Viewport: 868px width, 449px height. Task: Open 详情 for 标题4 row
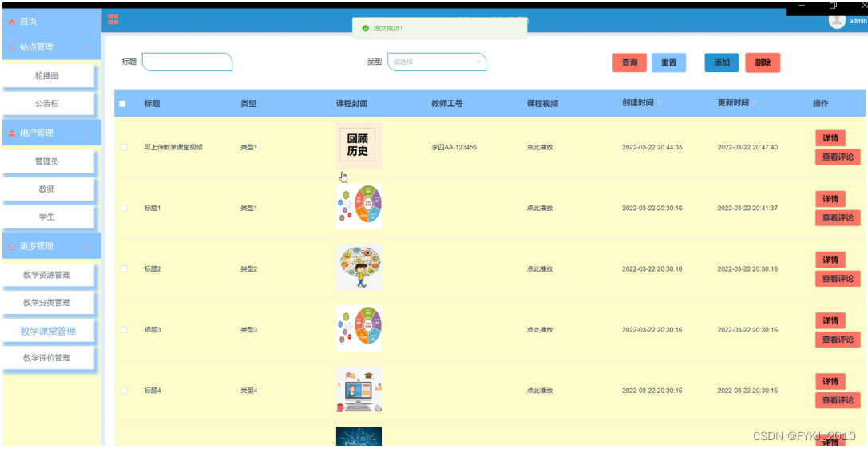point(830,381)
